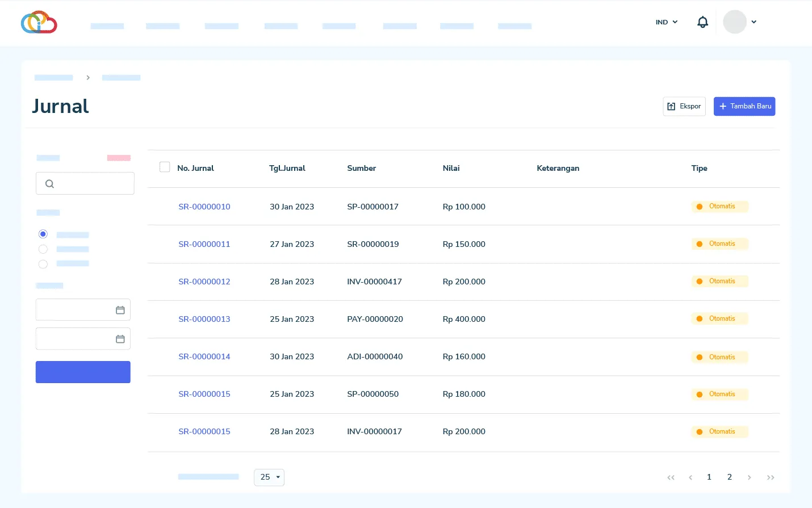Click the user avatar circle

(x=734, y=22)
